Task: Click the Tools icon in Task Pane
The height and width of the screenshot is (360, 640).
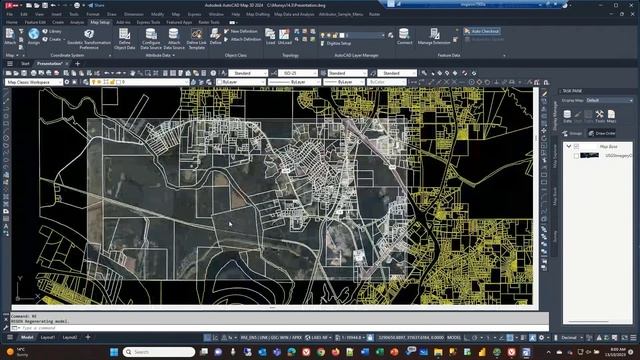Action: pos(600,116)
